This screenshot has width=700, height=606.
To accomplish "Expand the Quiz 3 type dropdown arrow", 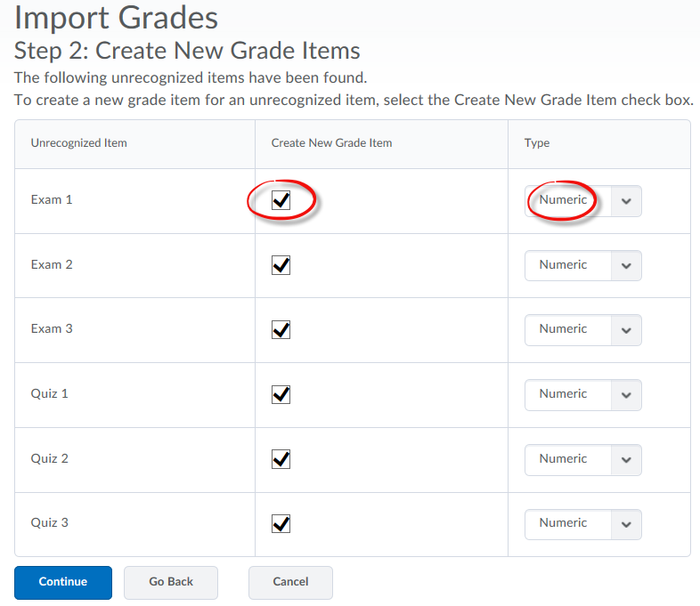I will [x=626, y=524].
